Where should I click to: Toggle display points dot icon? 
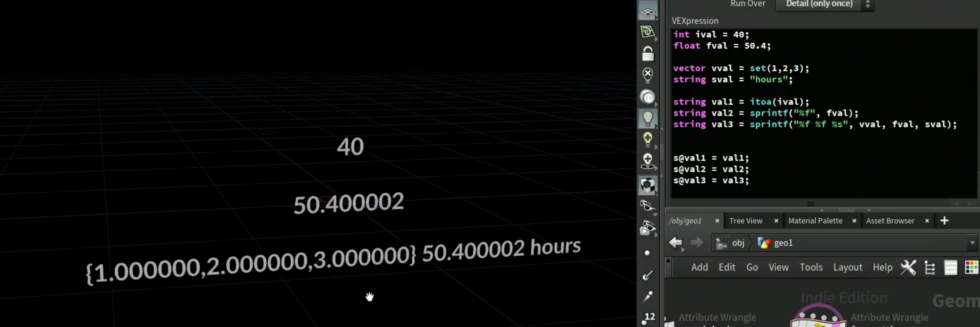pyautogui.click(x=647, y=253)
